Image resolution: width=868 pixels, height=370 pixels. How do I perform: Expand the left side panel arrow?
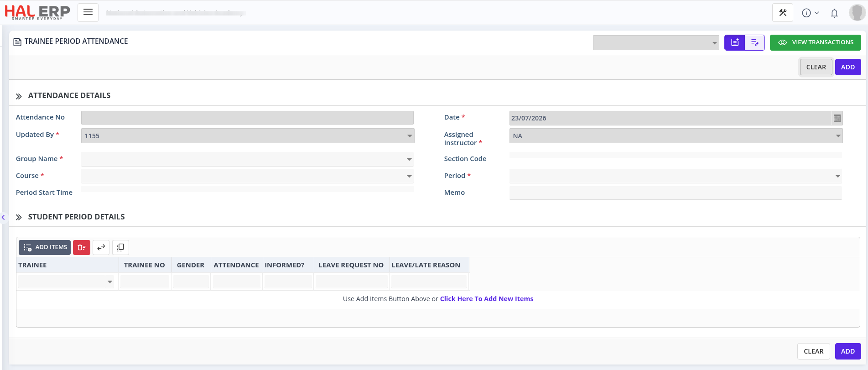click(x=3, y=218)
